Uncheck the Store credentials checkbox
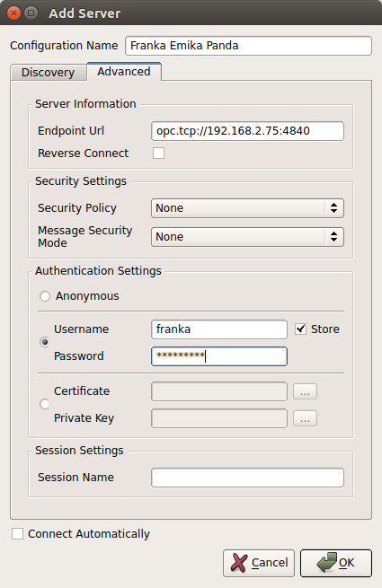The image size is (382, 588). point(300,329)
